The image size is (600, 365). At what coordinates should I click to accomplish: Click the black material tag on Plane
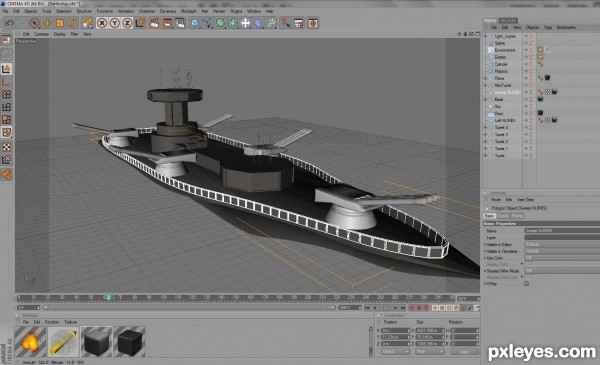tap(548, 78)
